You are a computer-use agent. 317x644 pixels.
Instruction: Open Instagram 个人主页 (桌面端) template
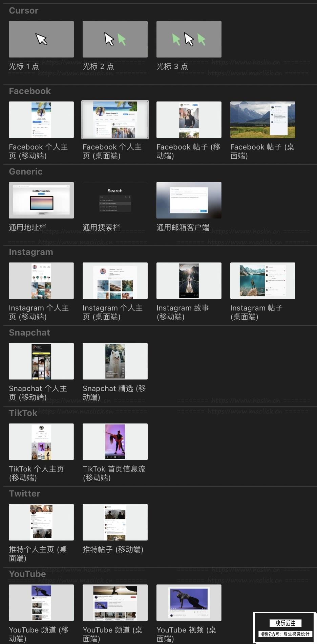tap(115, 281)
